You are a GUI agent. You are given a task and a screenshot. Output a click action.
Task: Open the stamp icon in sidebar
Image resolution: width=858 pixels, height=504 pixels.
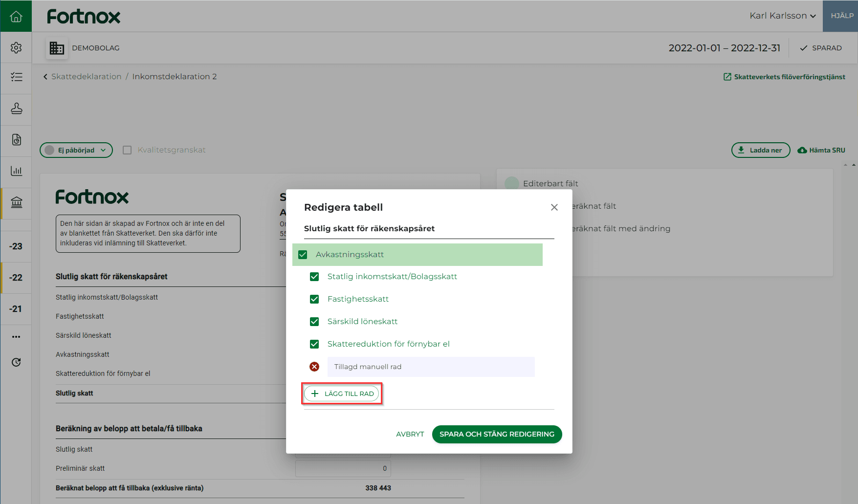tap(16, 108)
